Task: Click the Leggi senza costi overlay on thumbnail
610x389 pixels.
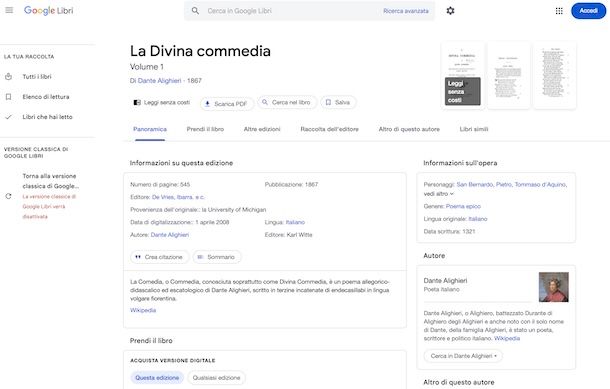Action: coord(463,91)
